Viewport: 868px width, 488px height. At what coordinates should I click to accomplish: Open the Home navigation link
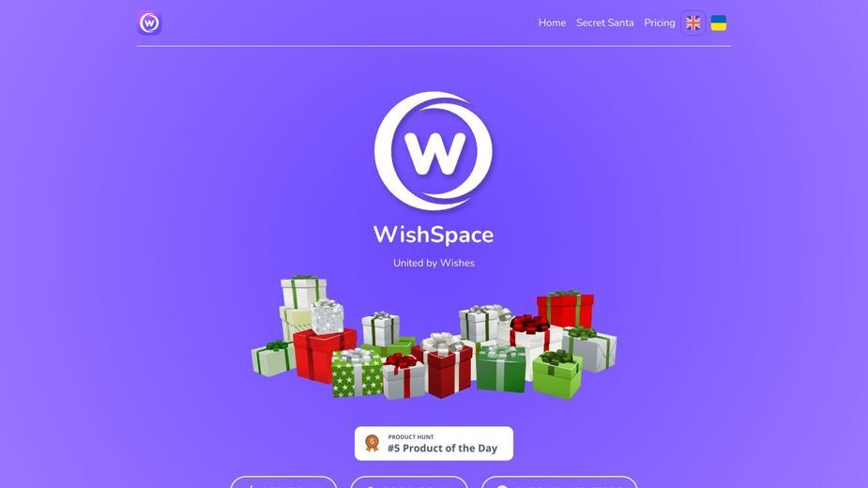click(x=552, y=23)
